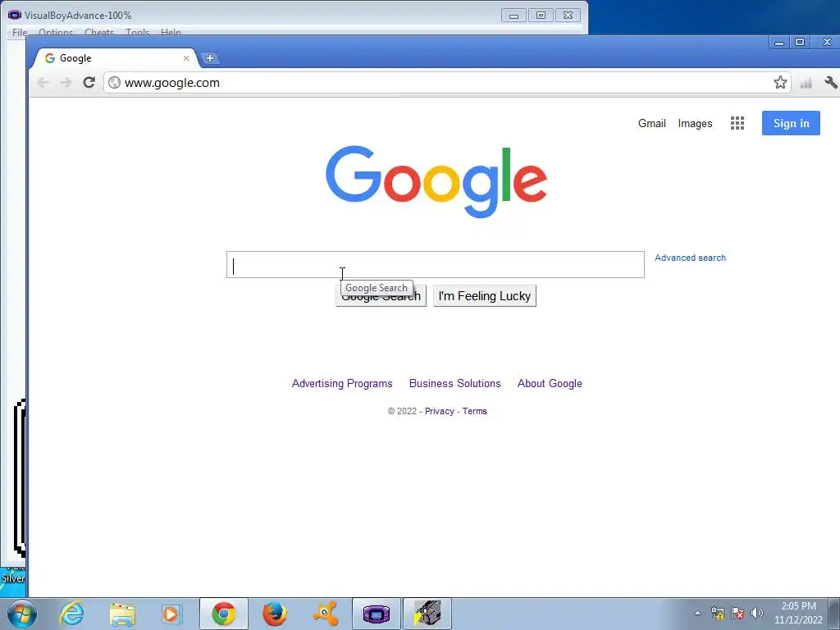840x630 pixels.
Task: Close the Google tab
Action: point(186,58)
